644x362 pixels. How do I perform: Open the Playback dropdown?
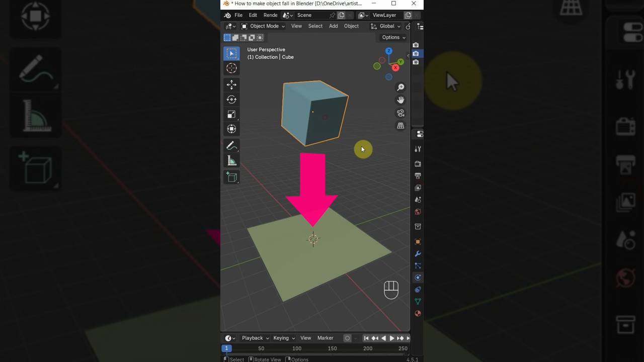[255, 338]
